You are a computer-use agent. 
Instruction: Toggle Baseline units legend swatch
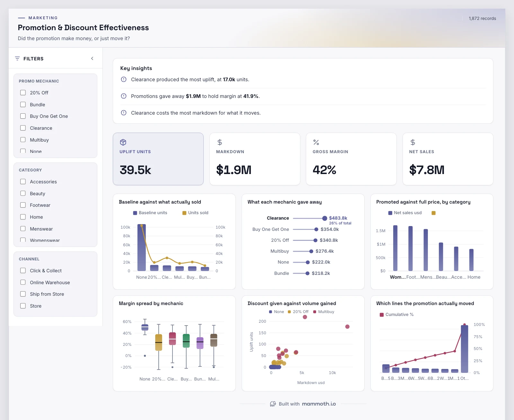(135, 213)
